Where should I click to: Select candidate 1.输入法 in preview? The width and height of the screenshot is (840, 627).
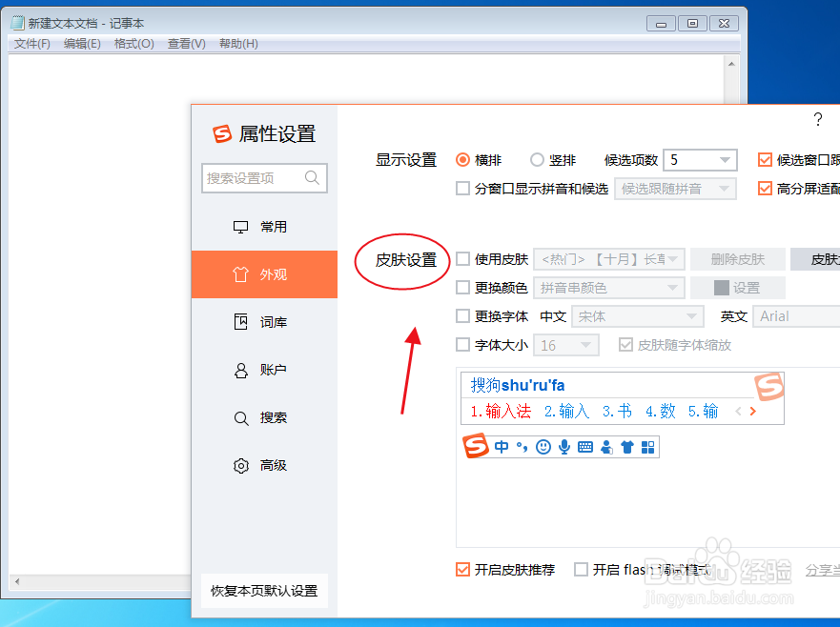click(501, 412)
